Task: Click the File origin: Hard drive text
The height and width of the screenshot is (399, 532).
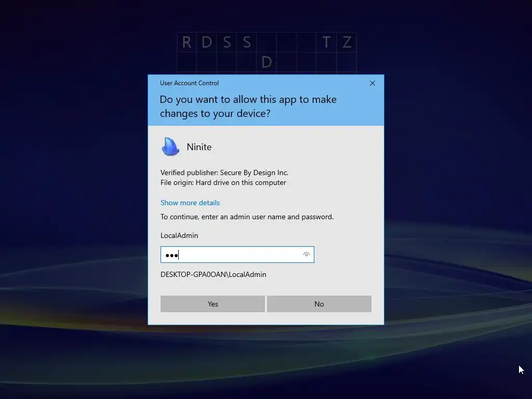Action: (x=223, y=182)
